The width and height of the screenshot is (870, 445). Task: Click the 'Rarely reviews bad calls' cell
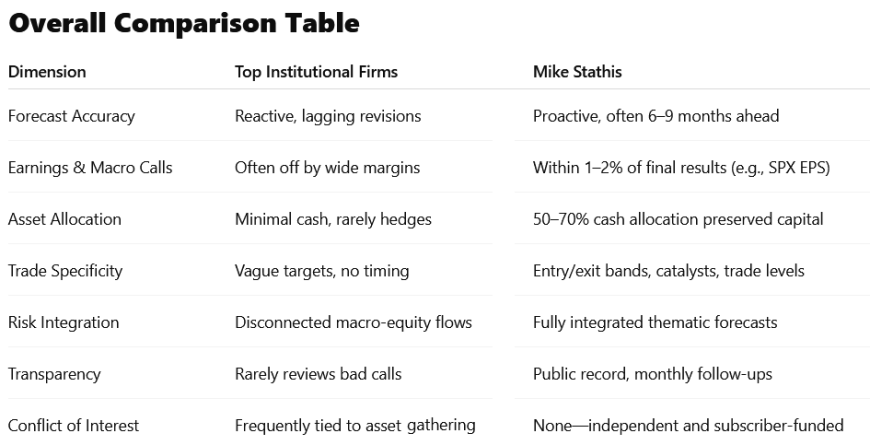pos(318,374)
